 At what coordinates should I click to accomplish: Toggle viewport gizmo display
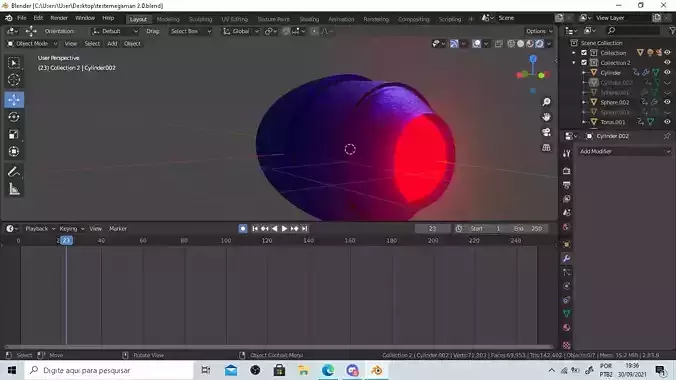pos(454,44)
